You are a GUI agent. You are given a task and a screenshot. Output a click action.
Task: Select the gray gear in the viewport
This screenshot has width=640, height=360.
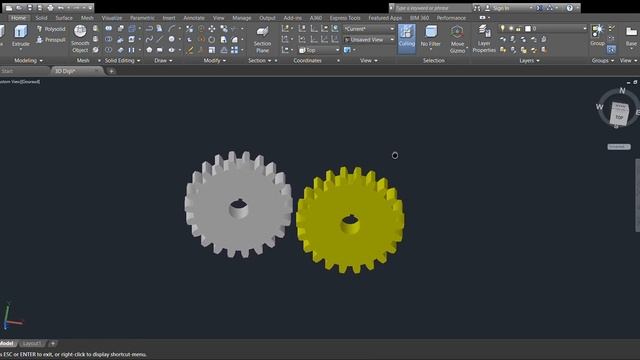click(x=239, y=204)
